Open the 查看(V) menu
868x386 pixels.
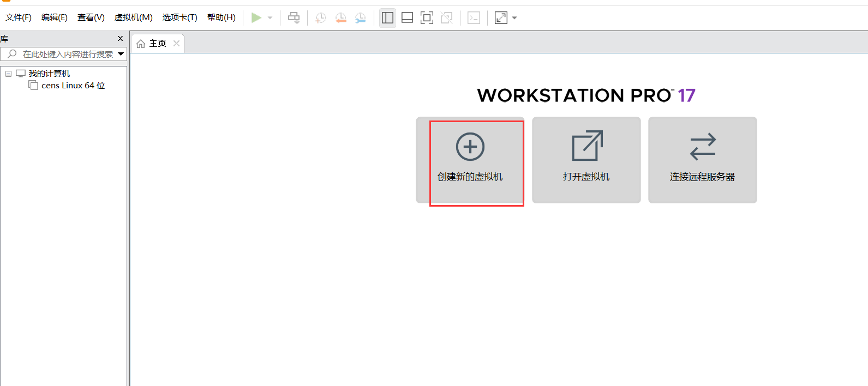click(91, 17)
